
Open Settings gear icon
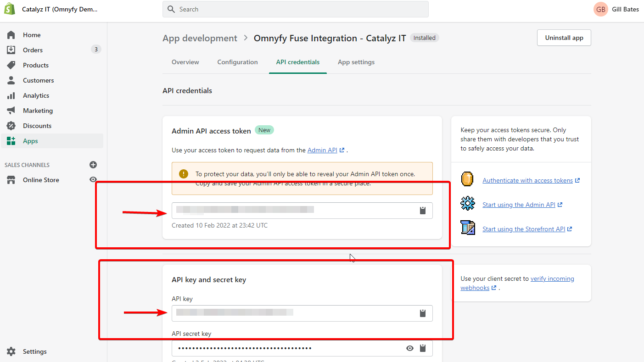11,351
